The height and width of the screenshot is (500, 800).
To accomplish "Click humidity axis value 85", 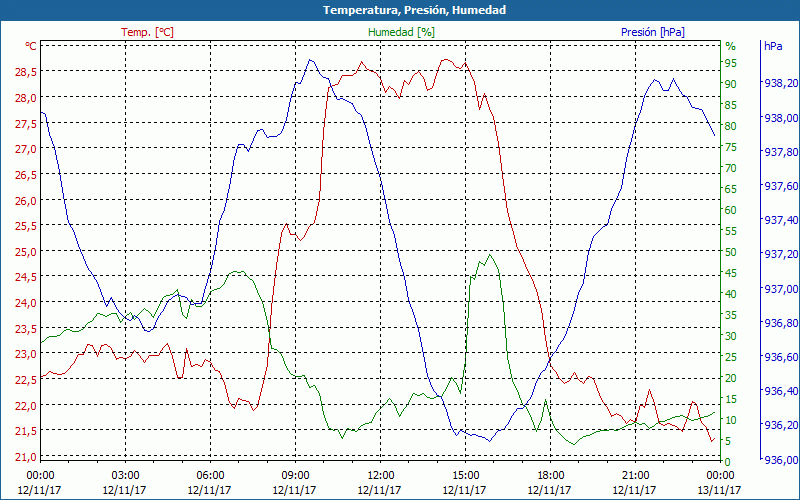I will [731, 105].
